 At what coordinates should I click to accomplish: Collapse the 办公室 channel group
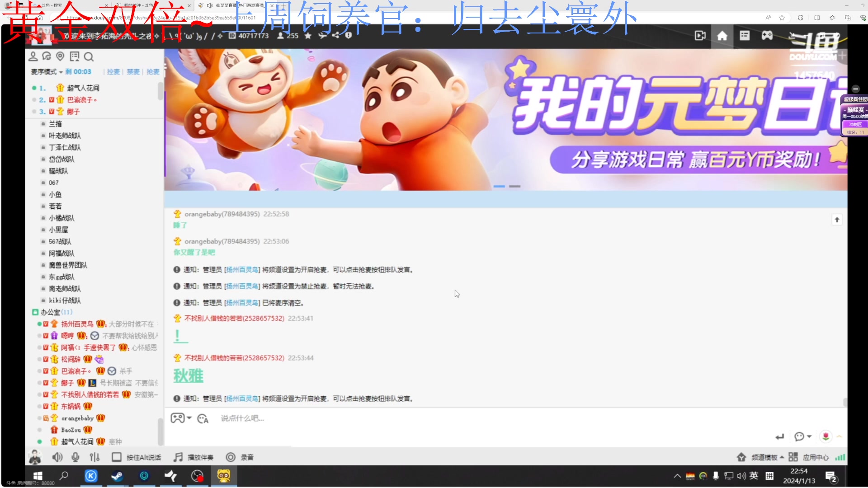[x=35, y=312]
